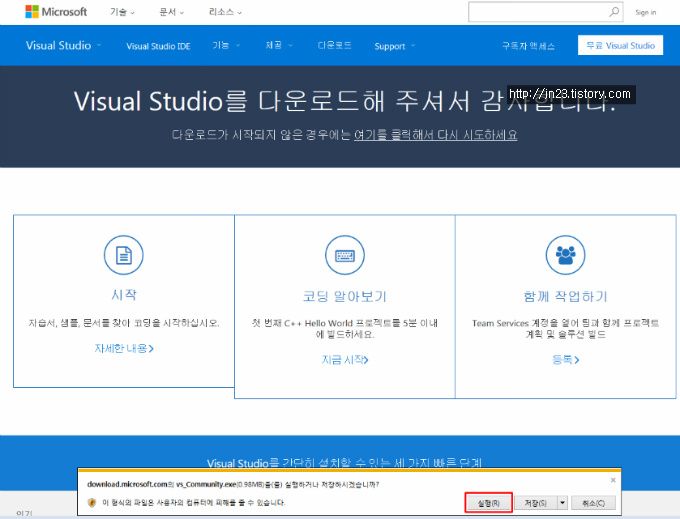Viewport: 680px width, 519px height.
Task: Click the keyboard icon above 코딩 알아보기
Action: pyautogui.click(x=345, y=255)
